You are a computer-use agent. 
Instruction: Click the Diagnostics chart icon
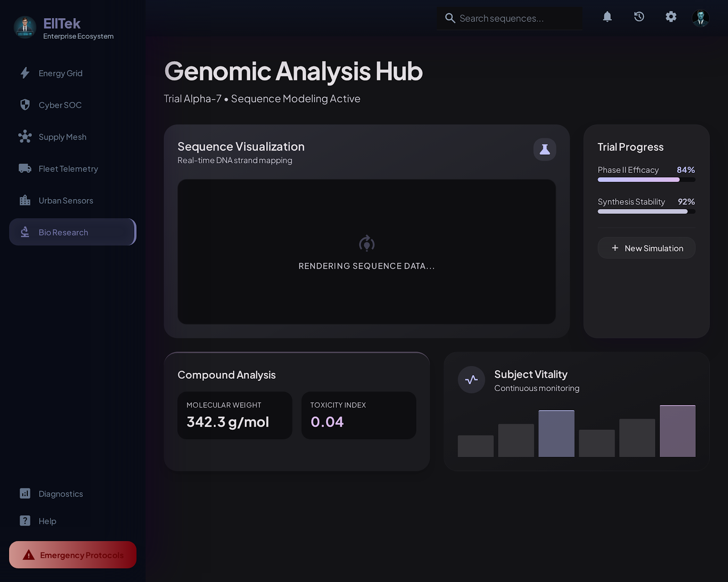25,493
